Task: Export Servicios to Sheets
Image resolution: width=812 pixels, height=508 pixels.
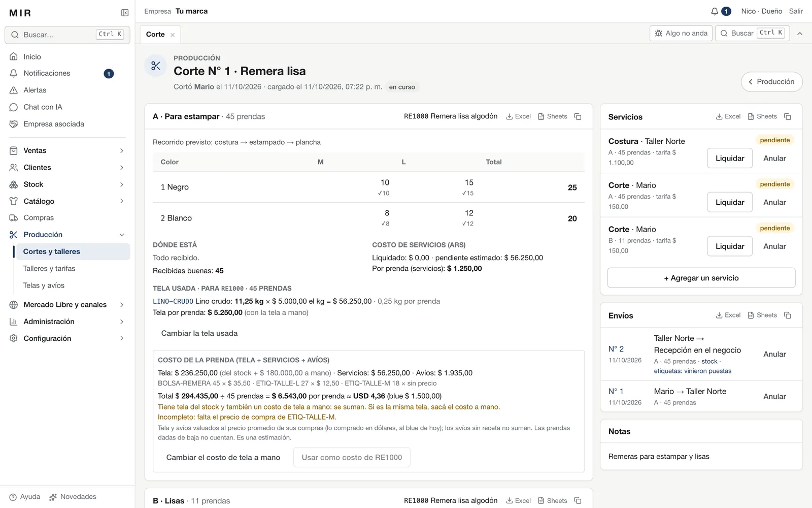Action: tap(762, 116)
